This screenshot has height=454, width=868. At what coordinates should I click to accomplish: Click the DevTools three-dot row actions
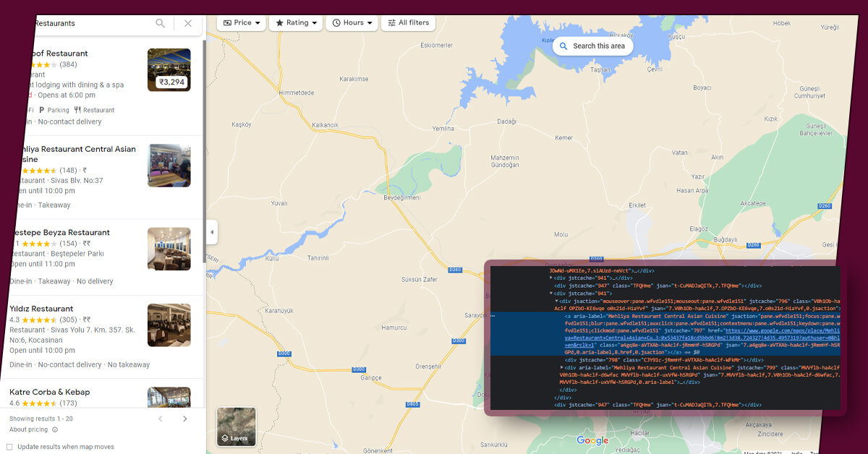click(x=493, y=315)
